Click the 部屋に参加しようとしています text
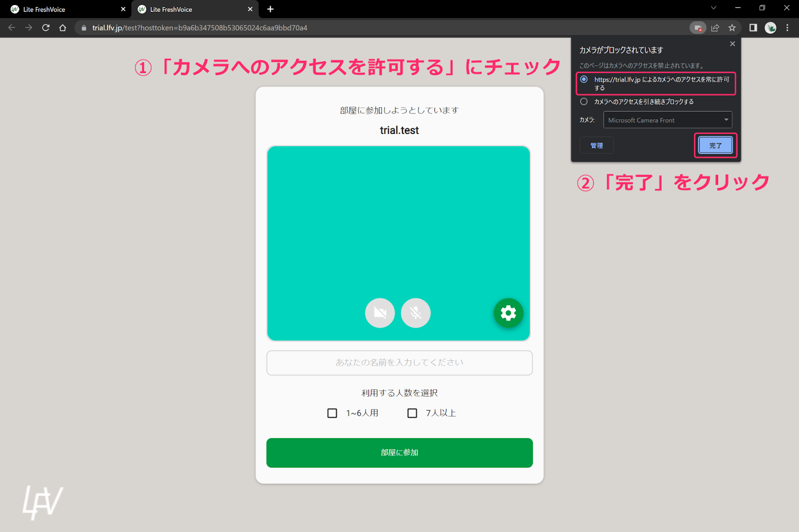This screenshot has width=799, height=532. pyautogui.click(x=399, y=110)
